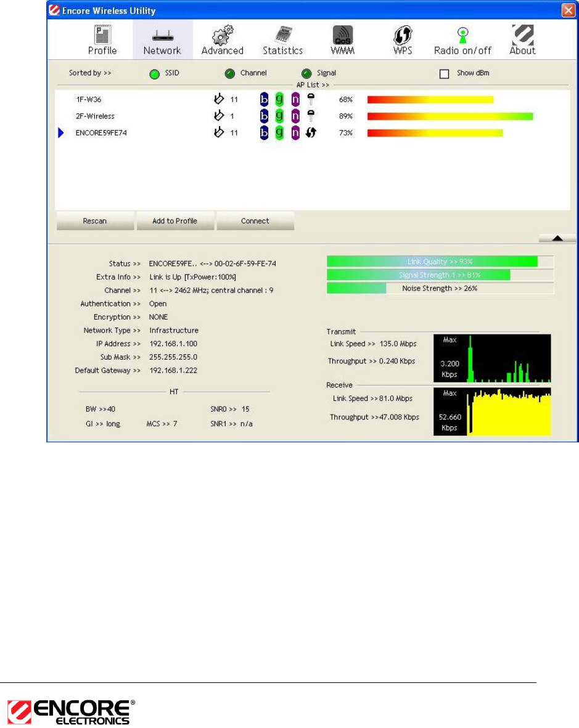Click the 802.11b icon for 1F-W36
Image resolution: width=579 pixels, height=728 pixels.
point(264,99)
